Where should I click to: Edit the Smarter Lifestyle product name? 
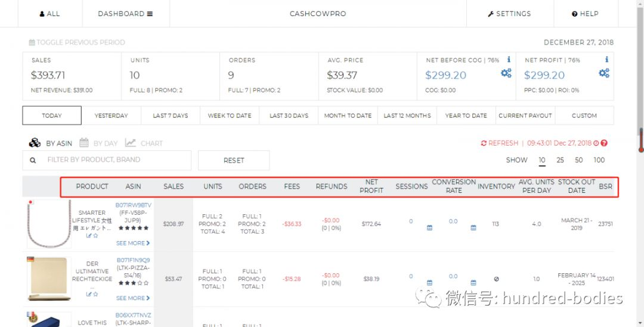coord(88,236)
